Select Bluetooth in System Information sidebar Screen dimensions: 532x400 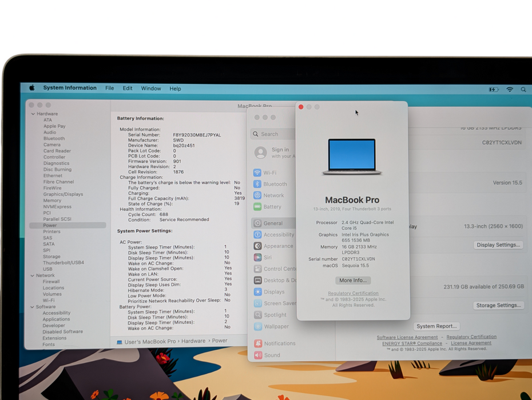tap(54, 139)
